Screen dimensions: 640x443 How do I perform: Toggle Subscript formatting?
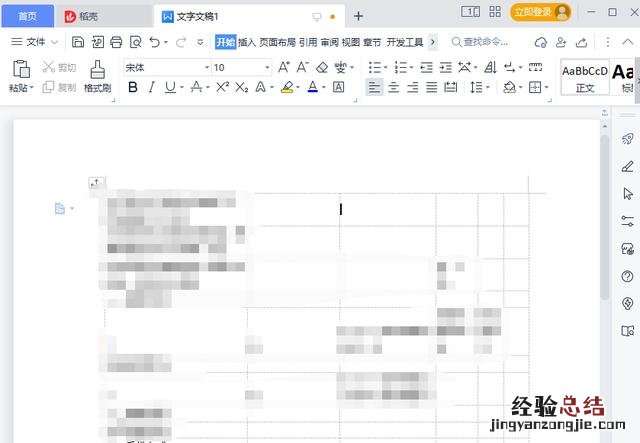pyautogui.click(x=241, y=87)
